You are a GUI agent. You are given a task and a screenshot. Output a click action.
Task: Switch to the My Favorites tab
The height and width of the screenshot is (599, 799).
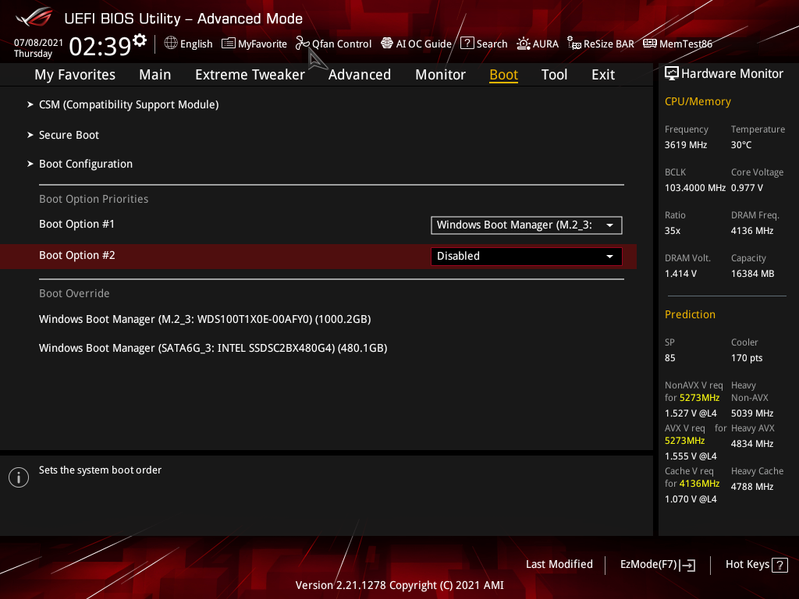(x=75, y=75)
